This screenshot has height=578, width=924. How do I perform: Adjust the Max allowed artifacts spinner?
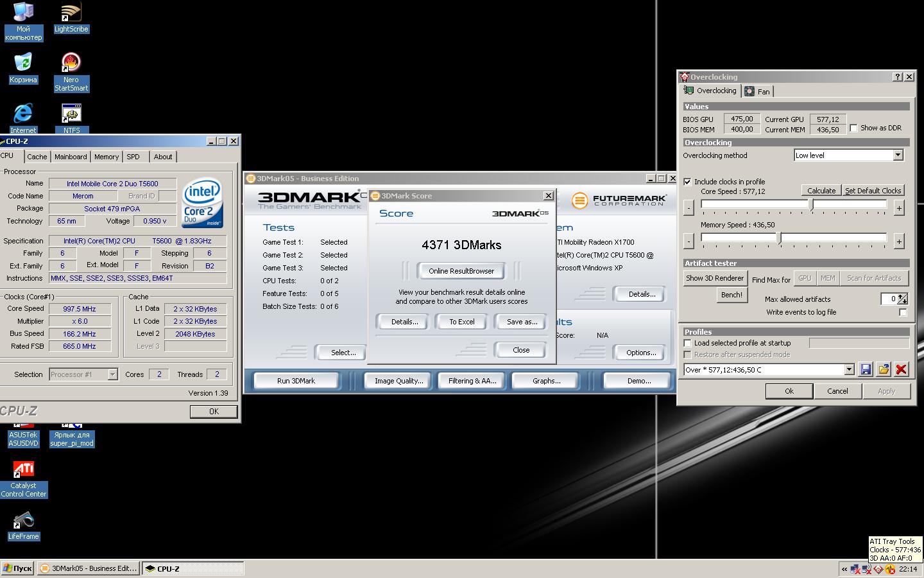[x=903, y=299]
